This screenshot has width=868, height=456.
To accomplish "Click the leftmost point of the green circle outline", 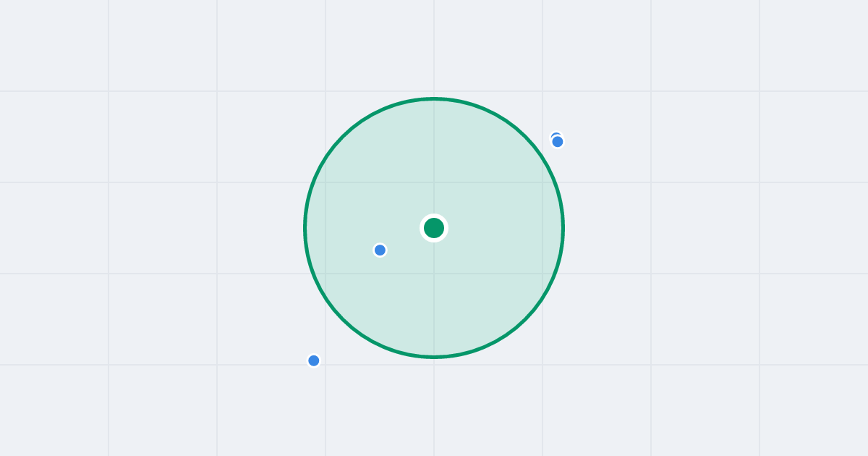I will (305, 228).
